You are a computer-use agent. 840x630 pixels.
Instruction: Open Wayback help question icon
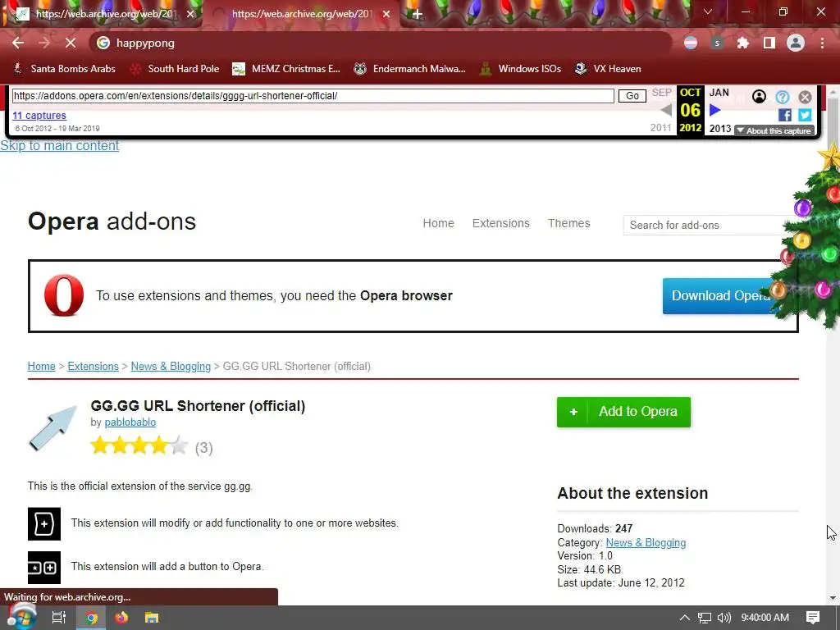[x=782, y=97]
